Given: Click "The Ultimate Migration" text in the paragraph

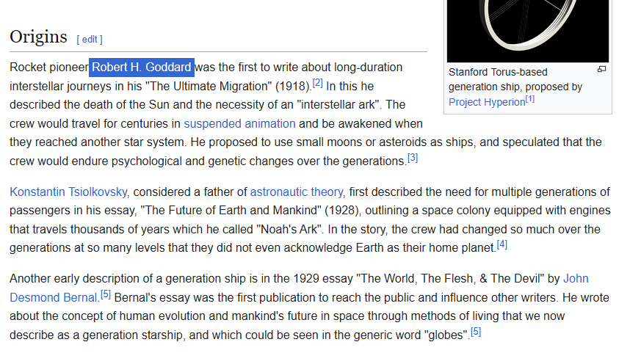Looking at the screenshot, I should (x=209, y=87).
